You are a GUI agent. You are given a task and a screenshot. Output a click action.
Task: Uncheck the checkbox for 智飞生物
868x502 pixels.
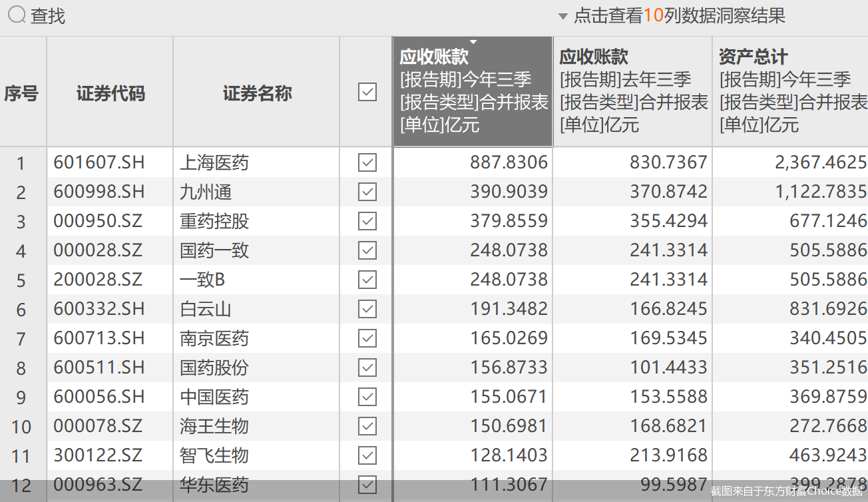pyautogui.click(x=367, y=455)
